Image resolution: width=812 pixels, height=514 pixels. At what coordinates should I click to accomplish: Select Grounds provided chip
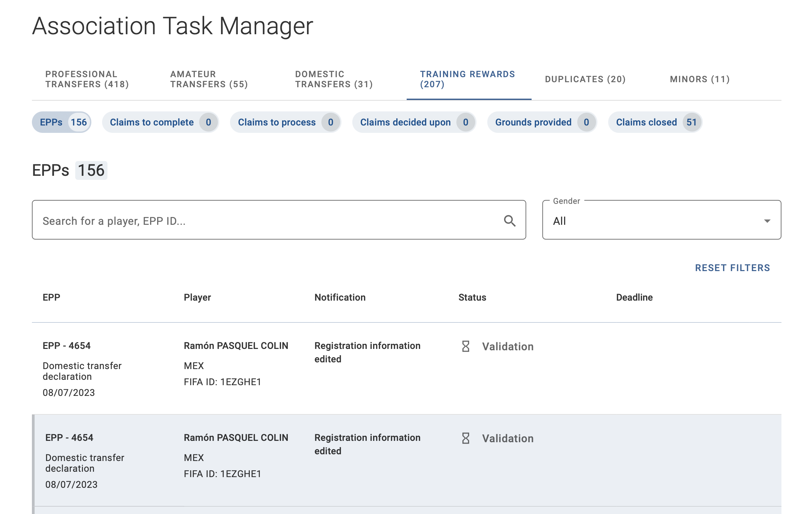542,122
